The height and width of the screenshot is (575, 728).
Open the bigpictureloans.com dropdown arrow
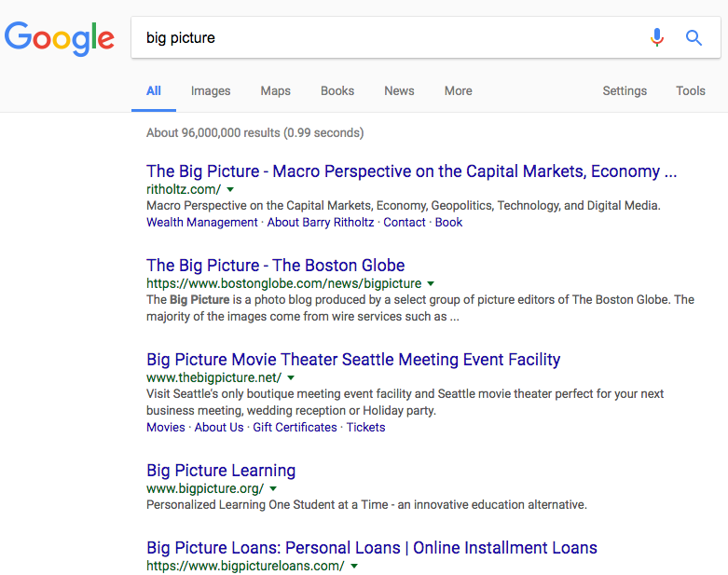354,567
